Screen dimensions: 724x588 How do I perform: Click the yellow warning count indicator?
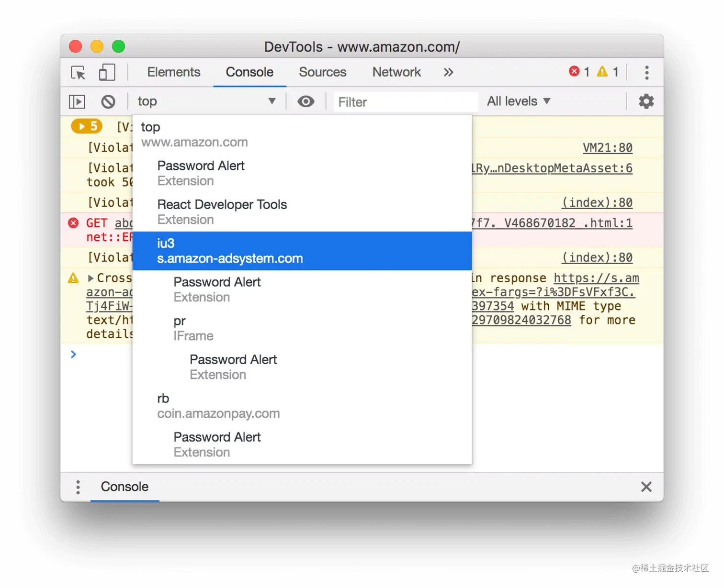pos(608,72)
